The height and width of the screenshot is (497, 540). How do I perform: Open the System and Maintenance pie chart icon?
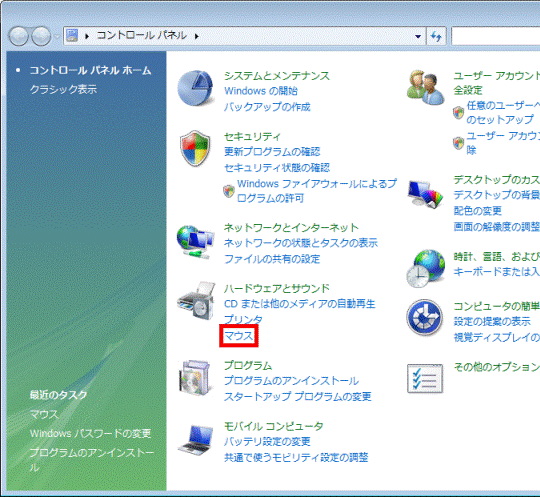click(x=196, y=89)
